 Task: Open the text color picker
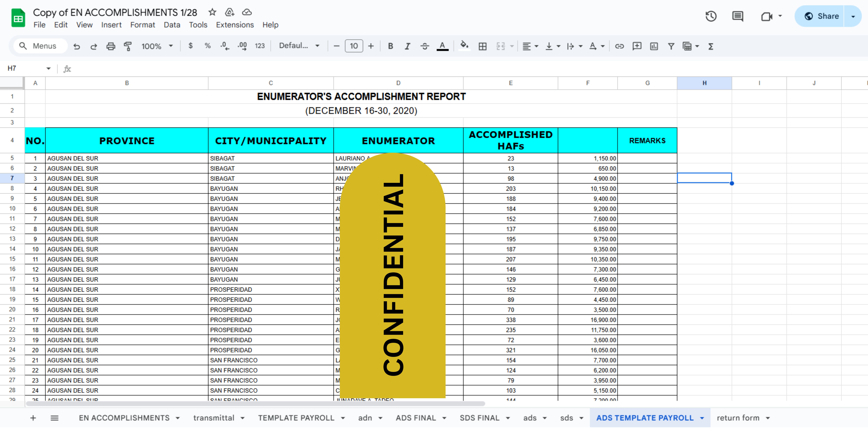tap(442, 46)
